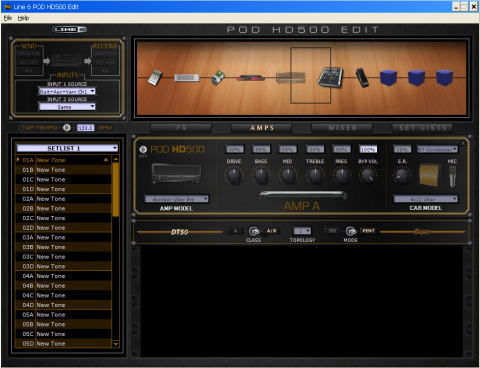Click the Line 6 logo
The height and width of the screenshot is (368, 480).
[x=70, y=29]
